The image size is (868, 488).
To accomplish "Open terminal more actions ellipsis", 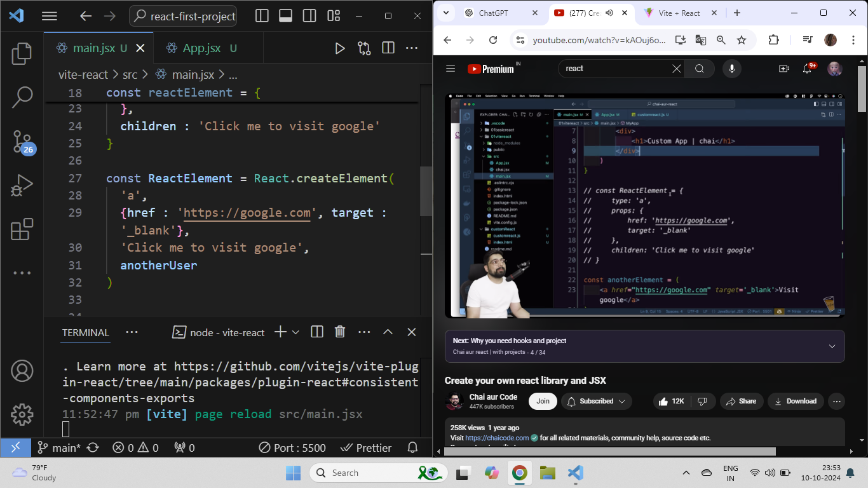I will click(364, 332).
